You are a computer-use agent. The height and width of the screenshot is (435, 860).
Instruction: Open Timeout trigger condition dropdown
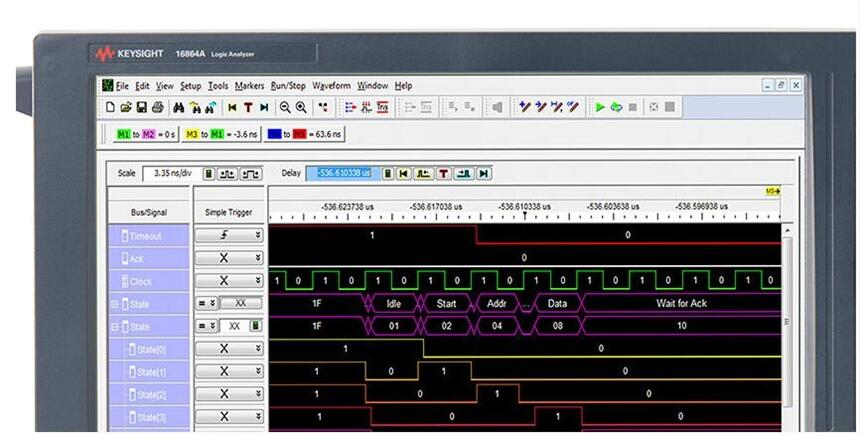coord(258,236)
